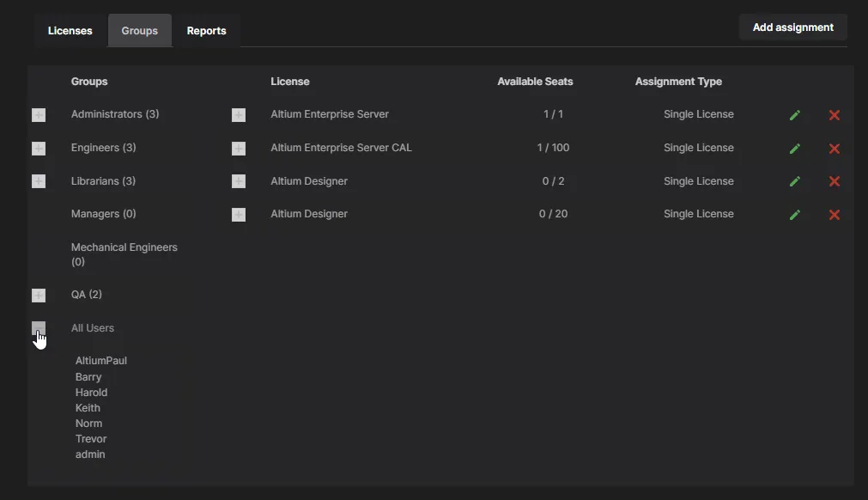
Task: Click the Assignment Type column header
Action: [678, 82]
